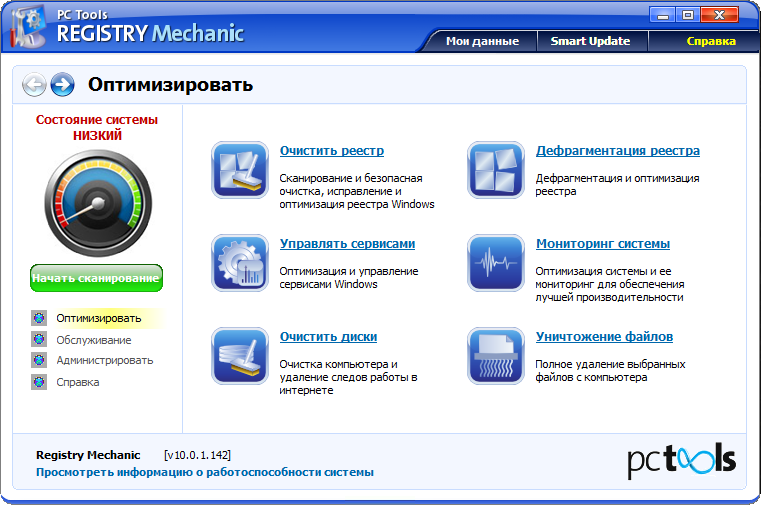Click the Состояние системы НИЗКИЙ status text

point(97,127)
